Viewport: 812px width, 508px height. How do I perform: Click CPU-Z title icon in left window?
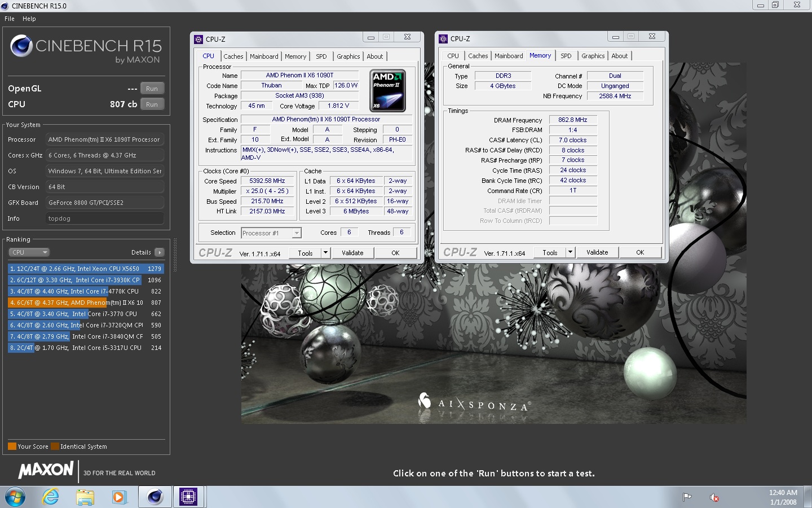pos(198,40)
